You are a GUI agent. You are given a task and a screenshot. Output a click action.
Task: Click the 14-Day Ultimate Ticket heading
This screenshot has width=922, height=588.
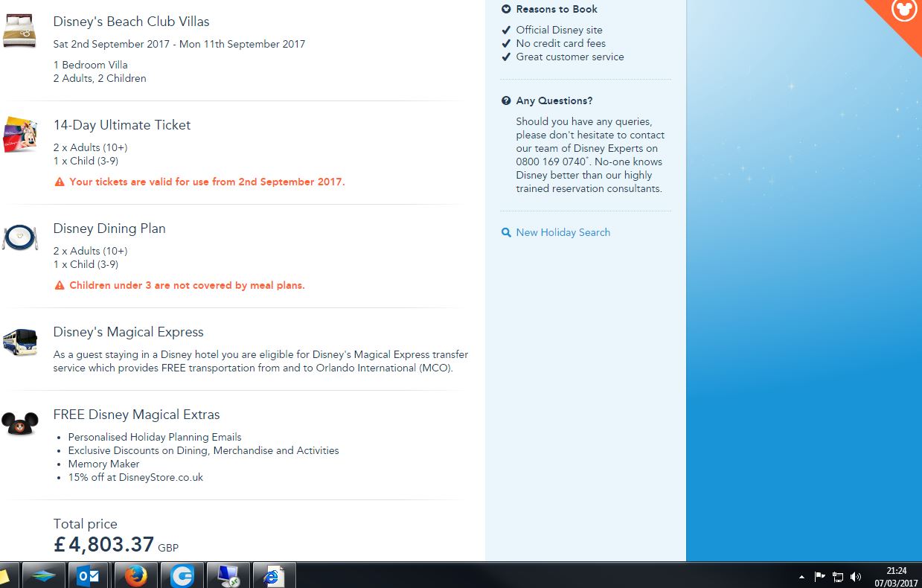pos(121,125)
